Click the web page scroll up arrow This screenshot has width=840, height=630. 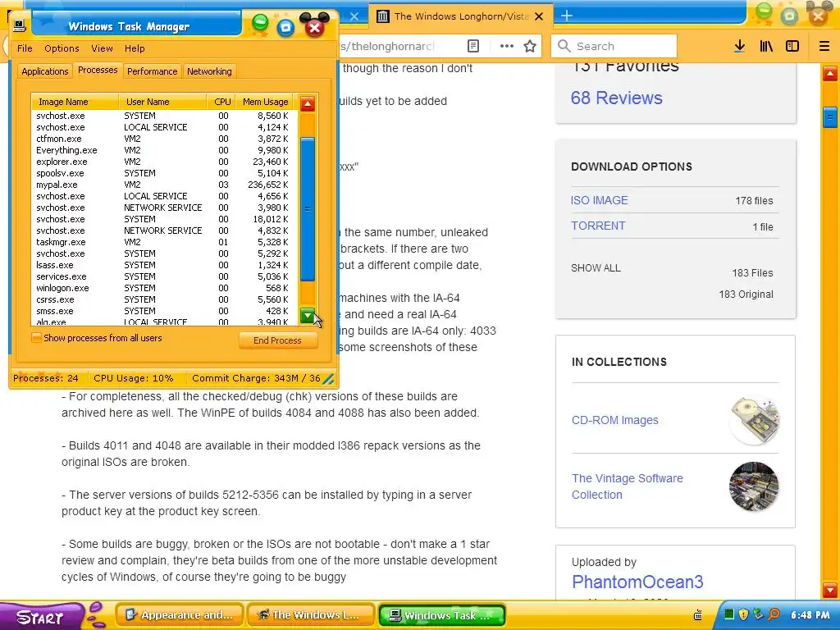[830, 73]
